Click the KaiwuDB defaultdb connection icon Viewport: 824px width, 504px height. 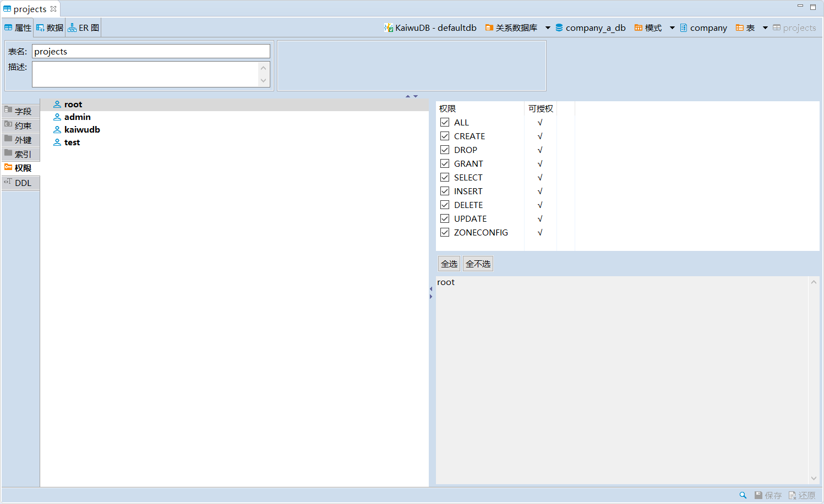pyautogui.click(x=389, y=28)
